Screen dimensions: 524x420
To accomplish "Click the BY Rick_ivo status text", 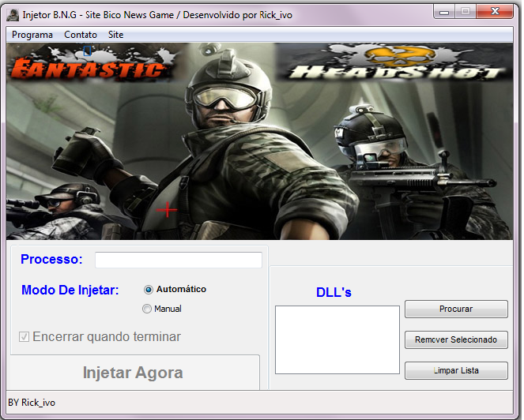I will tap(32, 403).
